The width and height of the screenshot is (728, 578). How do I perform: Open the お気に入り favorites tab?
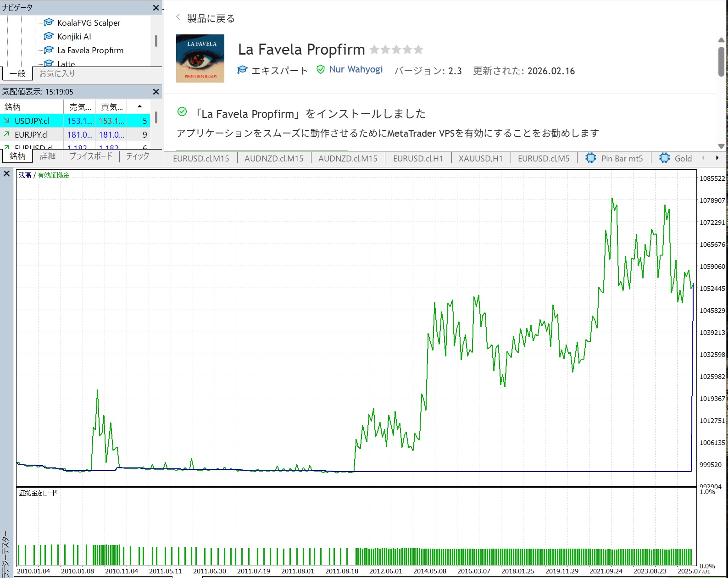57,73
